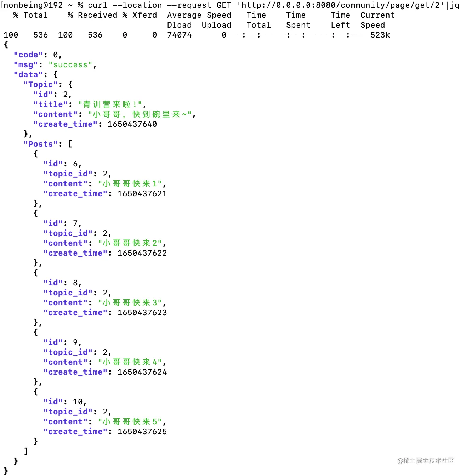The width and height of the screenshot is (466, 476).
Task: Click the "Average Speed" header
Action: click(199, 15)
